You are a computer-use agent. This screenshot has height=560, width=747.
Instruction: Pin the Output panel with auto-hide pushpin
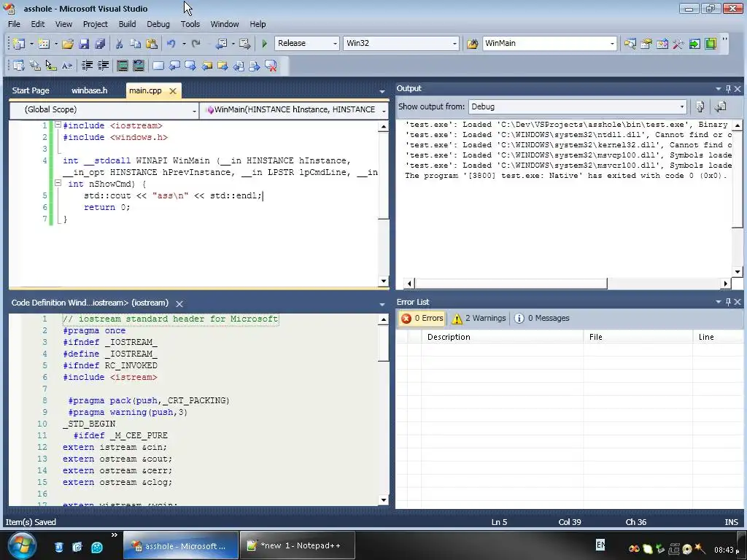(728, 88)
